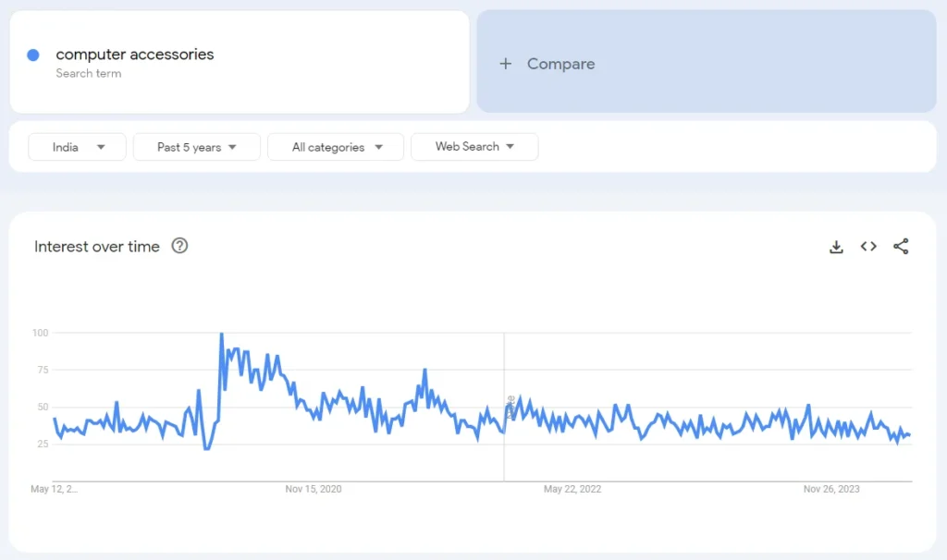Click the Note marker on the chart
The image size is (947, 560).
tap(510, 407)
